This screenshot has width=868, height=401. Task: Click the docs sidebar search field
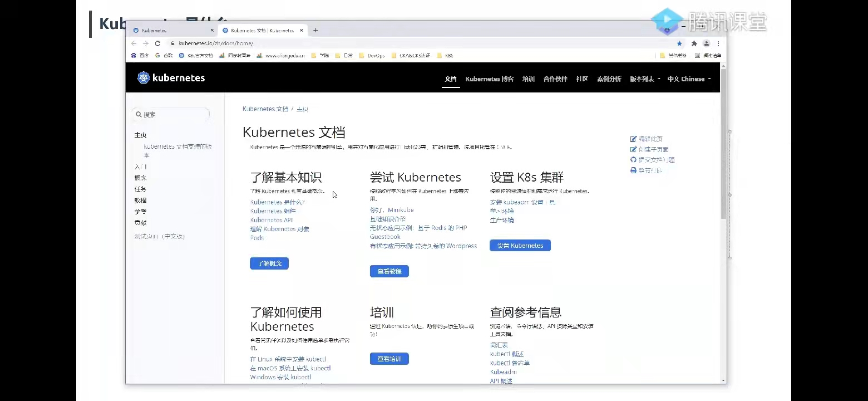[170, 114]
